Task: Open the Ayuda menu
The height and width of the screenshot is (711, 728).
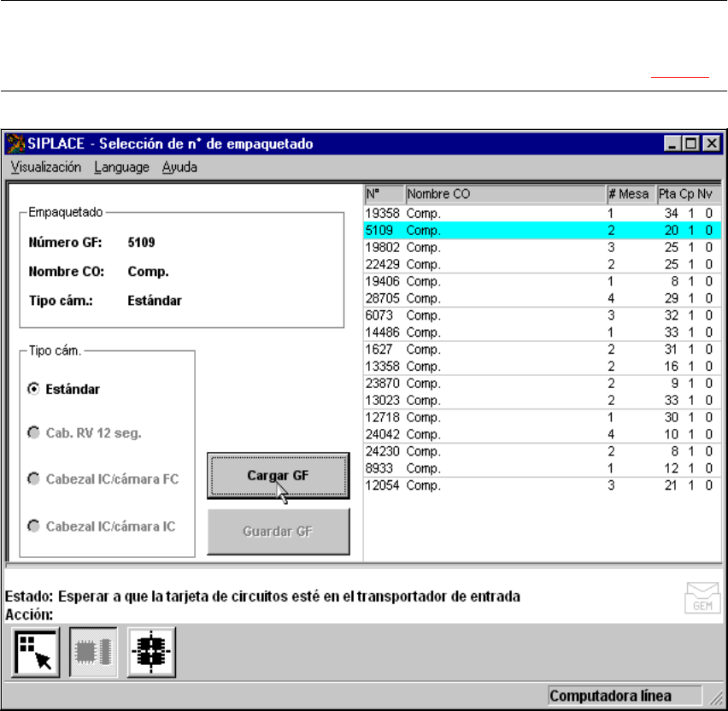Action: pyautogui.click(x=179, y=167)
